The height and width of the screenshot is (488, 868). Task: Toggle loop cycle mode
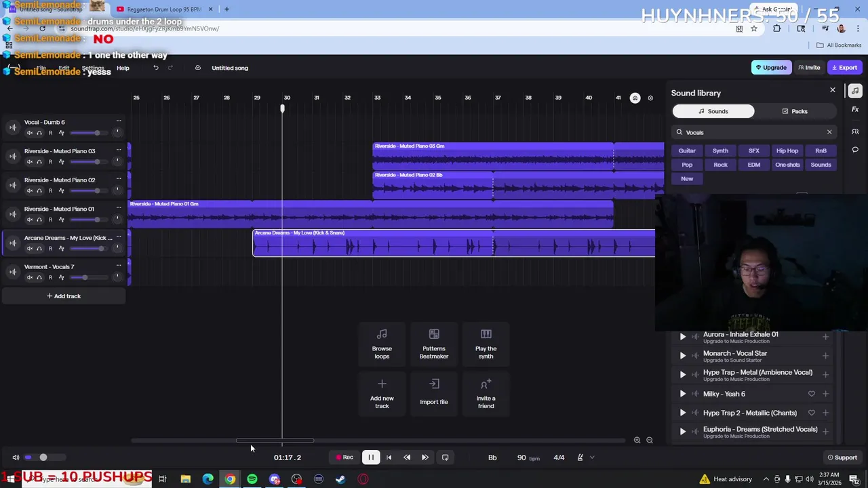(x=446, y=457)
